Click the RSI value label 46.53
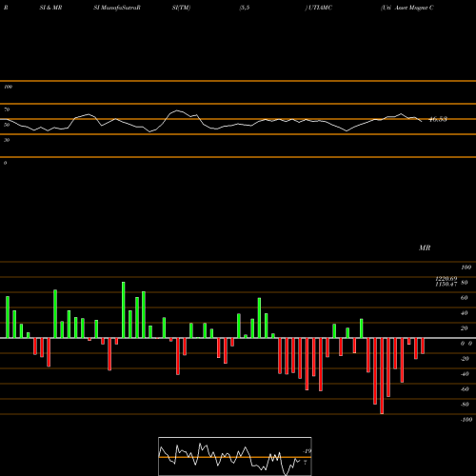Viewport: 476px width, 476px height. pyautogui.click(x=438, y=119)
